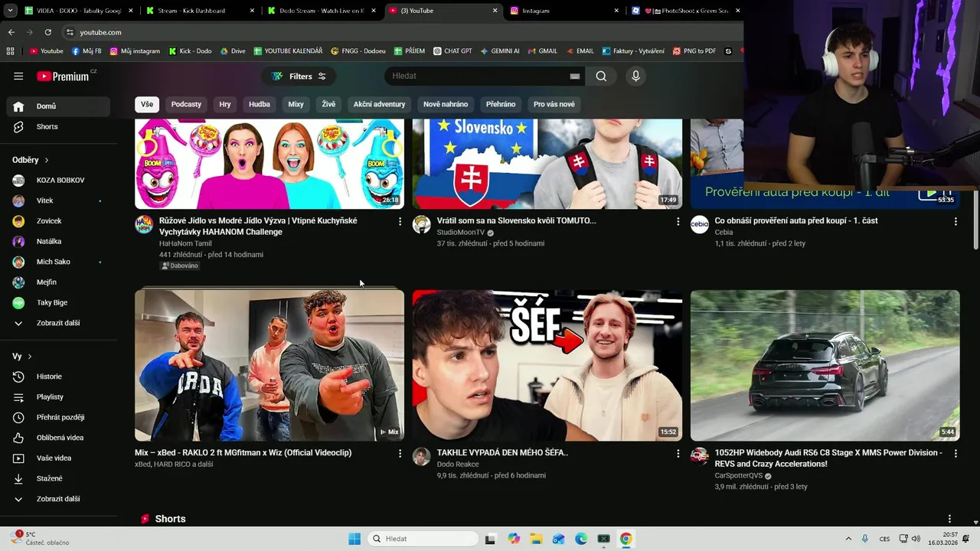This screenshot has height=551, width=980.
Task: Open Cebia channel avatar
Action: click(700, 224)
